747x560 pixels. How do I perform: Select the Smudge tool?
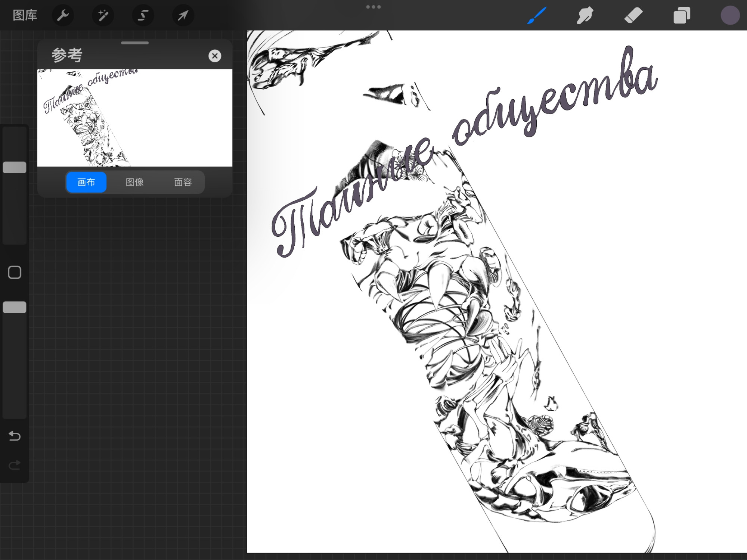tap(585, 16)
